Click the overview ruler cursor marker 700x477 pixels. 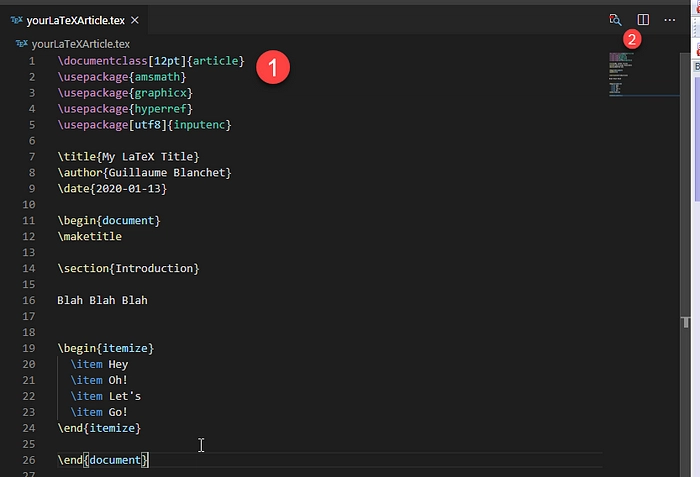point(686,322)
